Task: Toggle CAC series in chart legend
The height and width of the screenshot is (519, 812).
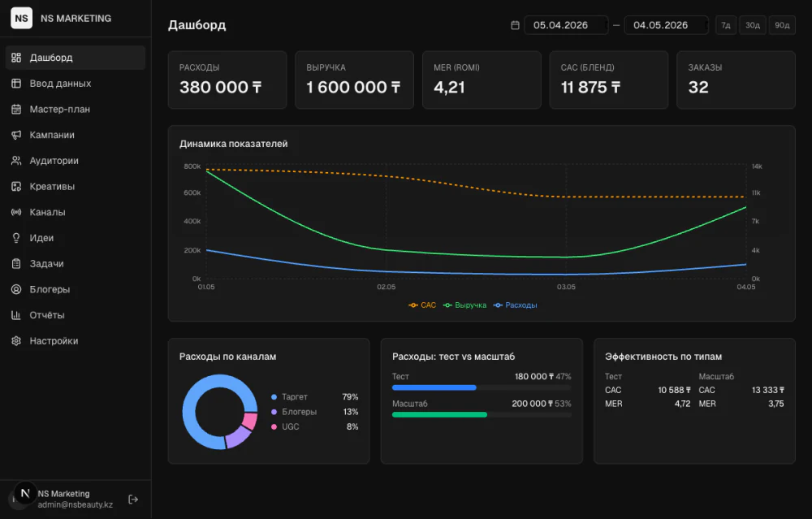Action: pos(422,305)
